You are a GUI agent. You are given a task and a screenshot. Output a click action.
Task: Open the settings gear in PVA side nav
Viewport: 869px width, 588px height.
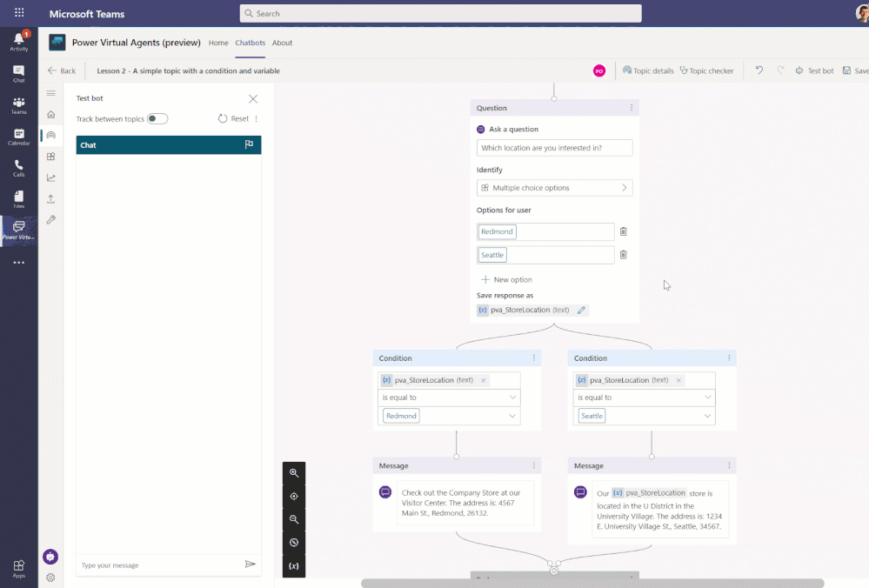tap(50, 578)
